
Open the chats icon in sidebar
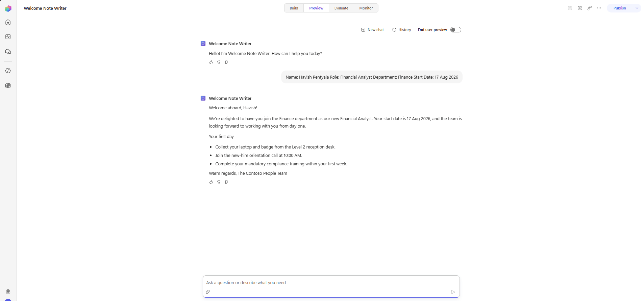[x=8, y=52]
